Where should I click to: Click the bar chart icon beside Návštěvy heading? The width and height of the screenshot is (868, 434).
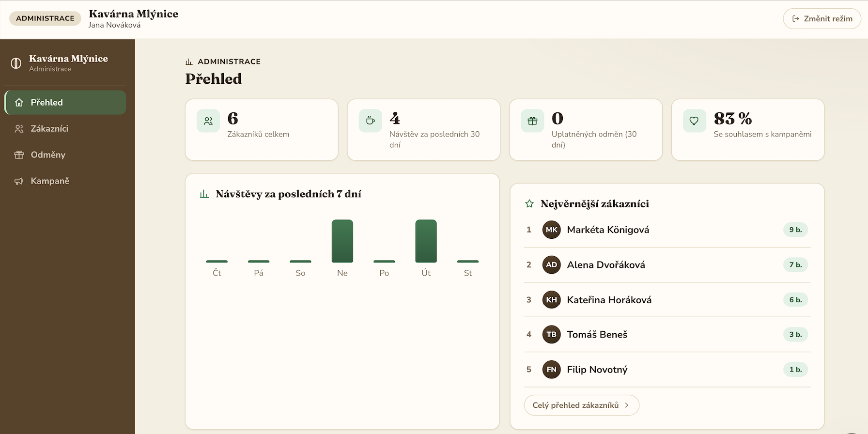pyautogui.click(x=204, y=194)
